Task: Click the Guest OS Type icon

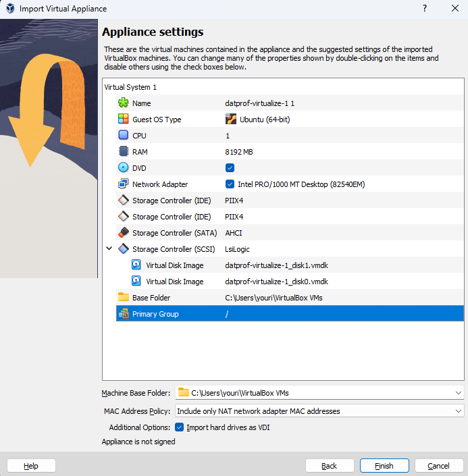Action: [x=123, y=120]
